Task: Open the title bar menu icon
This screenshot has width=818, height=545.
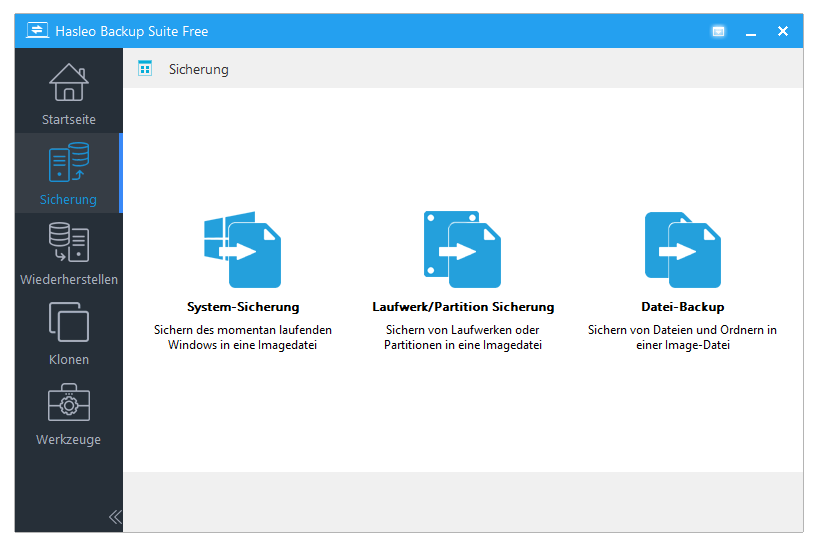Action: [718, 31]
